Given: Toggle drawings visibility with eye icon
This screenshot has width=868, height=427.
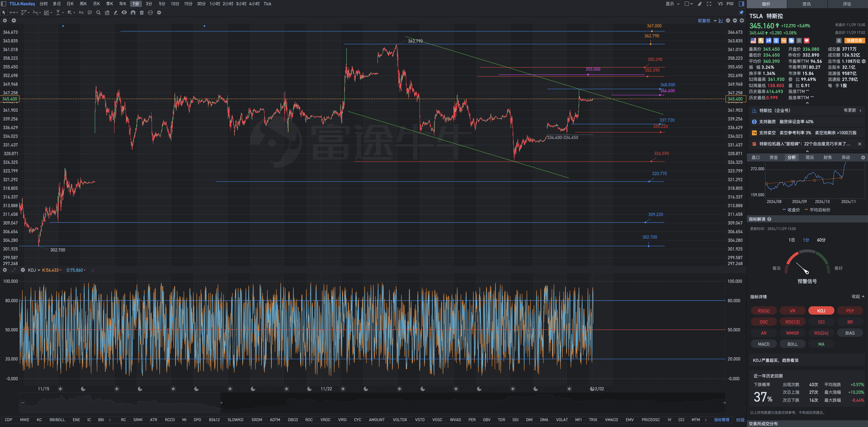Looking at the screenshot, I should (x=124, y=12).
